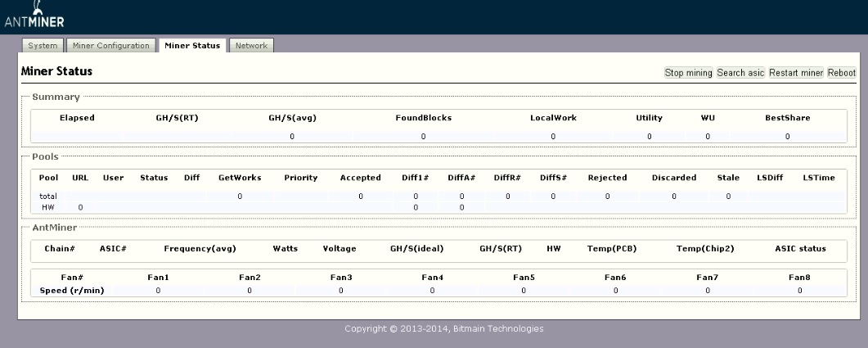Click the ASIC status column header
868x348 pixels.
click(800, 249)
